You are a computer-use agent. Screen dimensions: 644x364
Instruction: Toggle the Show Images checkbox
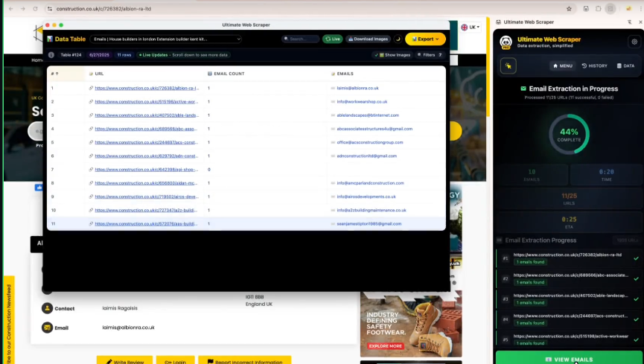pos(392,54)
